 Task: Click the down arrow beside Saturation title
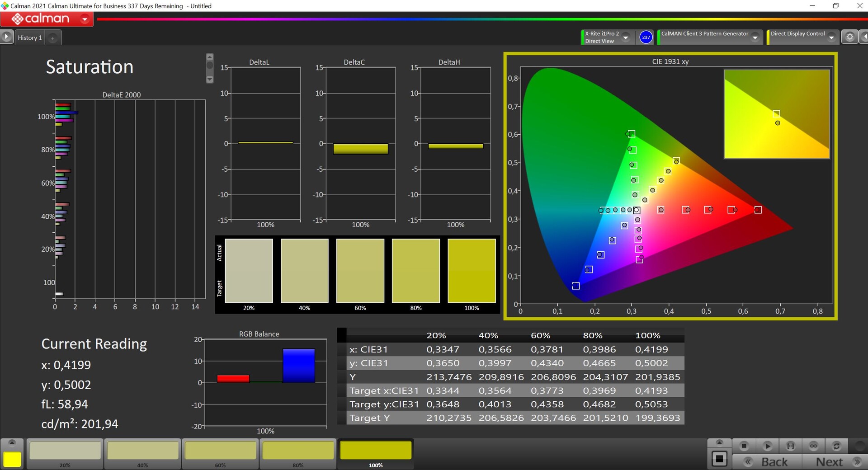tap(210, 80)
